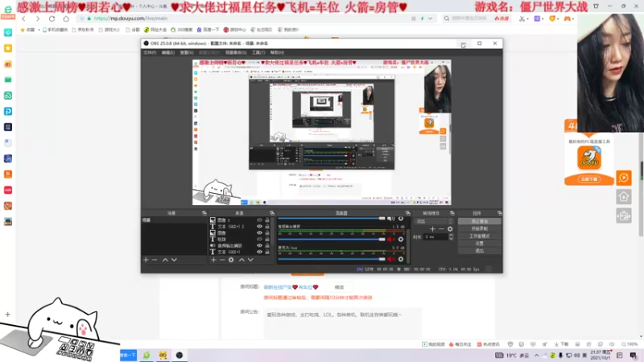
Task: Move scene up in Scenes panel
Action: [165, 260]
